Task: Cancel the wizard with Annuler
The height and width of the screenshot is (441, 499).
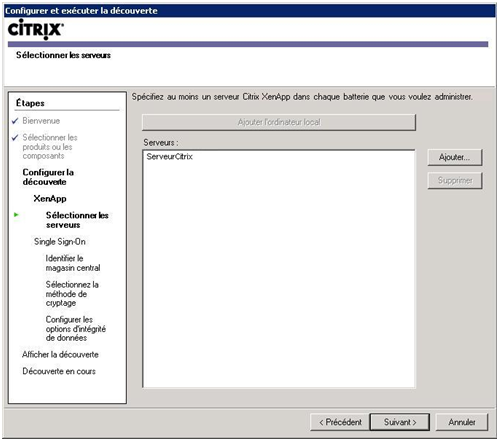Action: point(462,422)
